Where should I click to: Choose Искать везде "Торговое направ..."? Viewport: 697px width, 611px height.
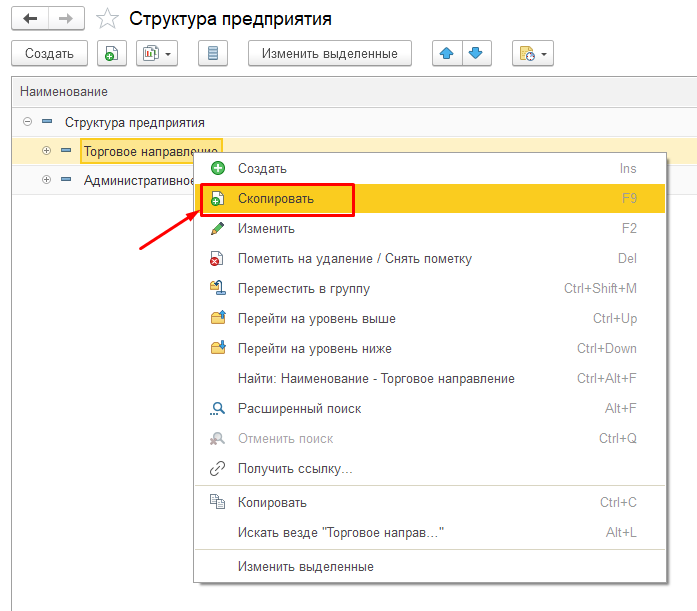(430, 532)
